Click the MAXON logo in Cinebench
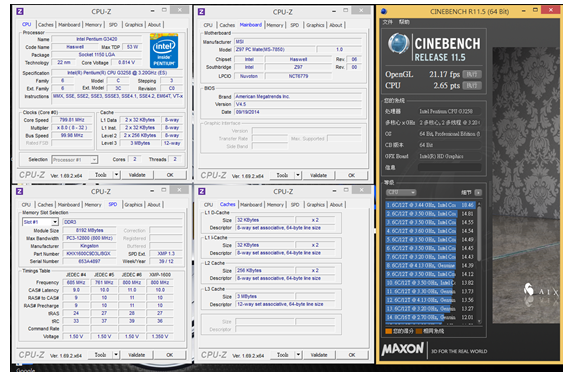Screen dimensions: 565x372 click(x=403, y=349)
